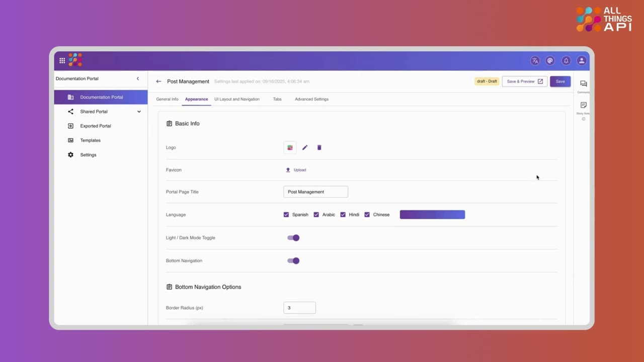Screen dimensions: 644x362
Task: Click the Portal Page Title input field
Action: [x=315, y=192]
